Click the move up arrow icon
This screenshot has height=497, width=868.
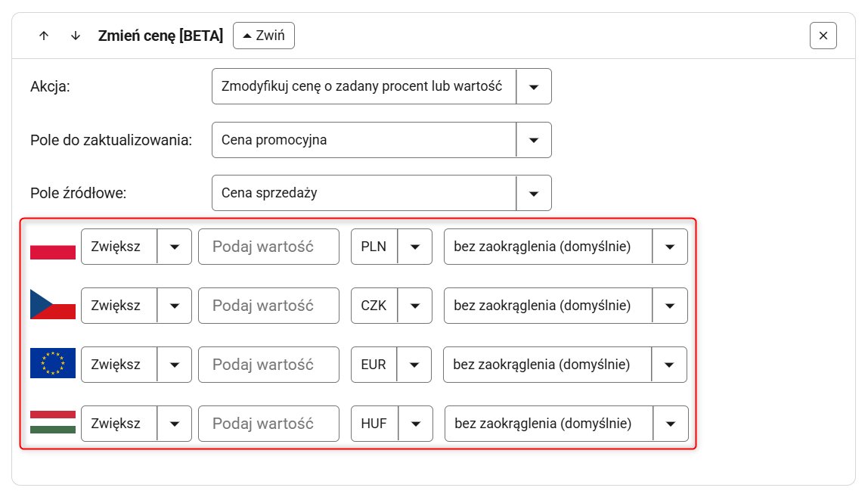[44, 36]
